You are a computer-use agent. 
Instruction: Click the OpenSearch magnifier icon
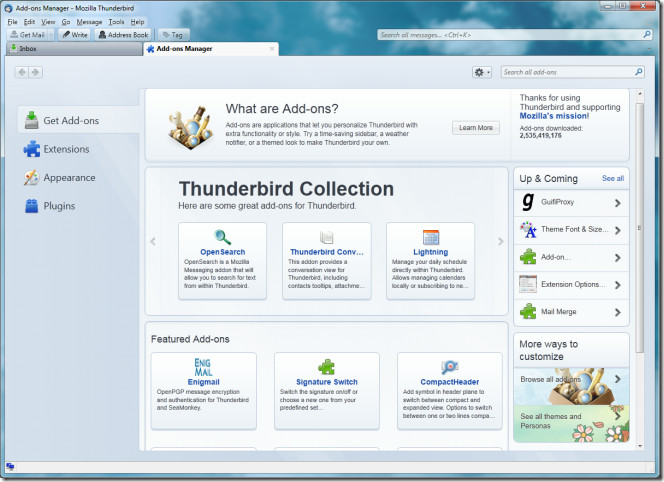pos(222,237)
